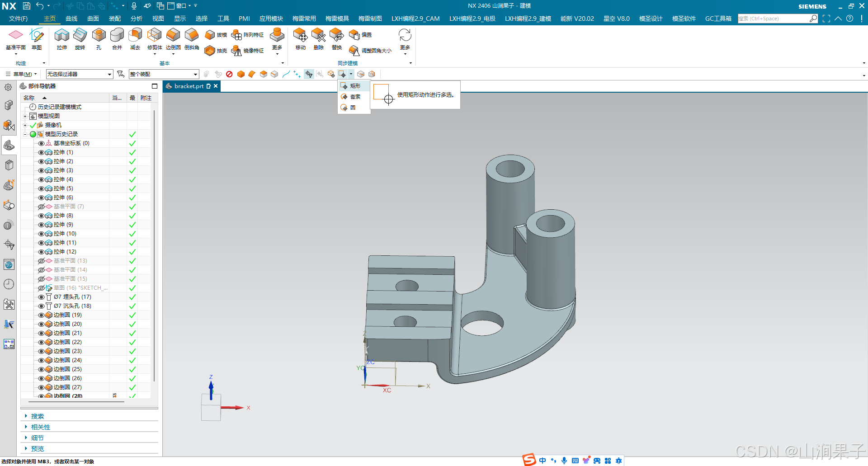Click the red Deselect All icon
This screenshot has height=466, width=868.
[x=229, y=74]
